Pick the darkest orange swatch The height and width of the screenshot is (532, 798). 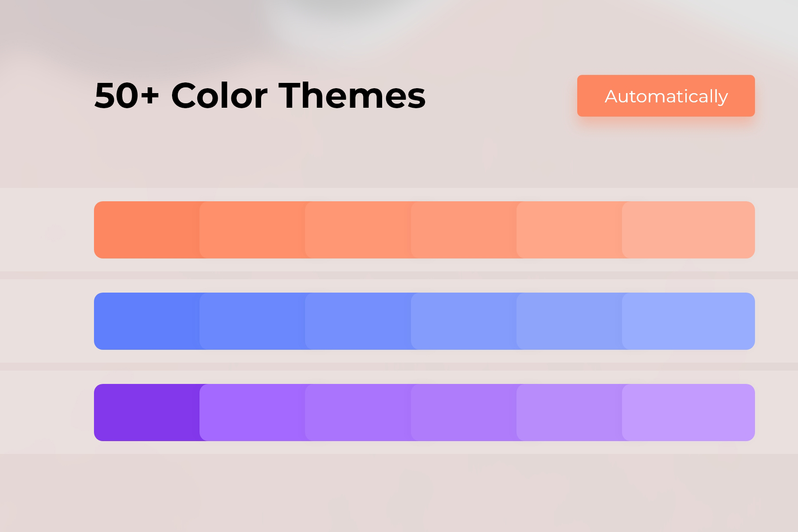147,230
